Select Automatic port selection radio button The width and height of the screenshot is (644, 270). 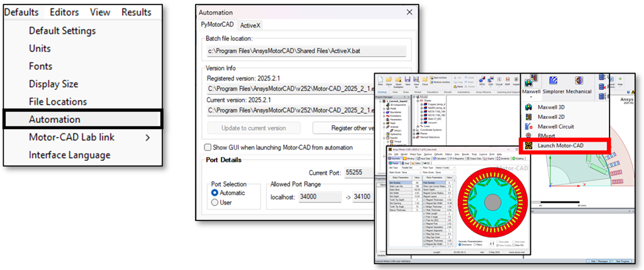pyautogui.click(x=215, y=193)
